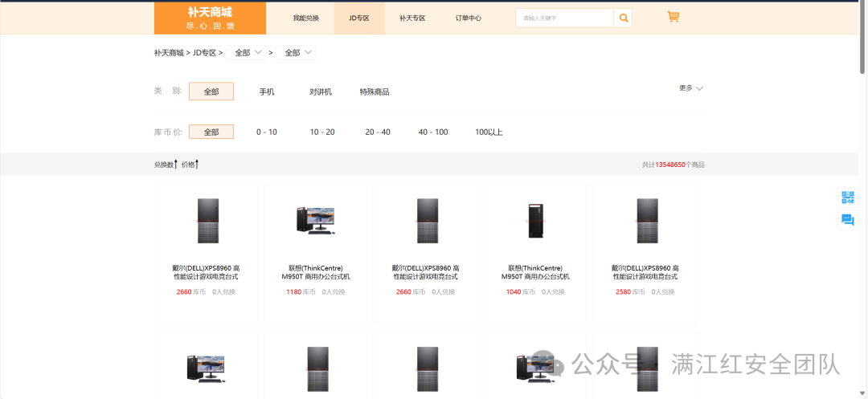Click JD专区 in the breadcrumb
The width and height of the screenshot is (868, 399).
204,53
